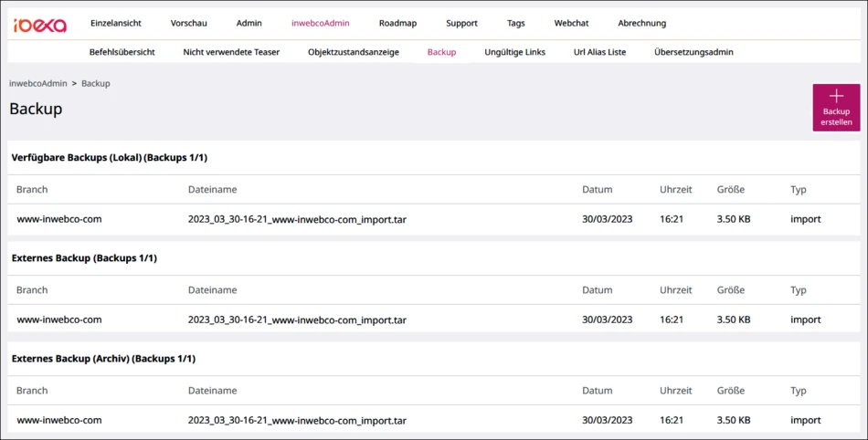Navigate to Tags
Image resolution: width=868 pixels, height=440 pixels.
point(515,23)
